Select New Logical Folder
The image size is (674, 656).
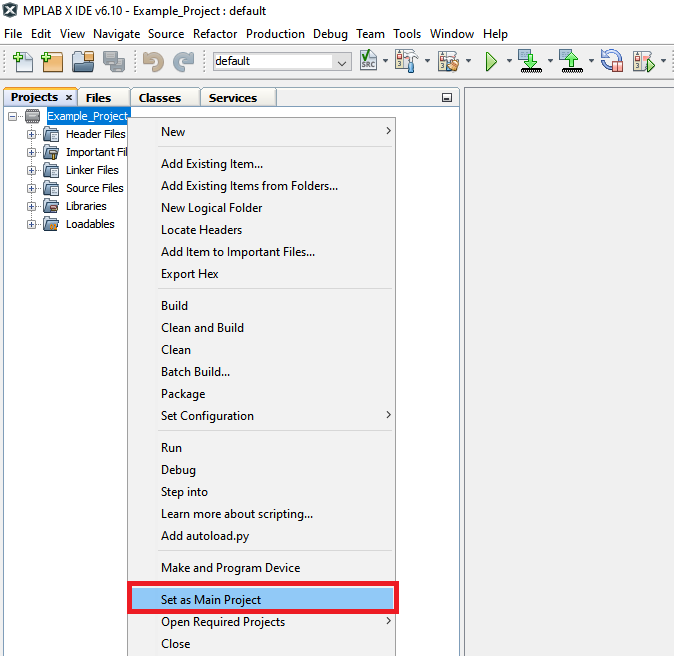tap(262, 208)
